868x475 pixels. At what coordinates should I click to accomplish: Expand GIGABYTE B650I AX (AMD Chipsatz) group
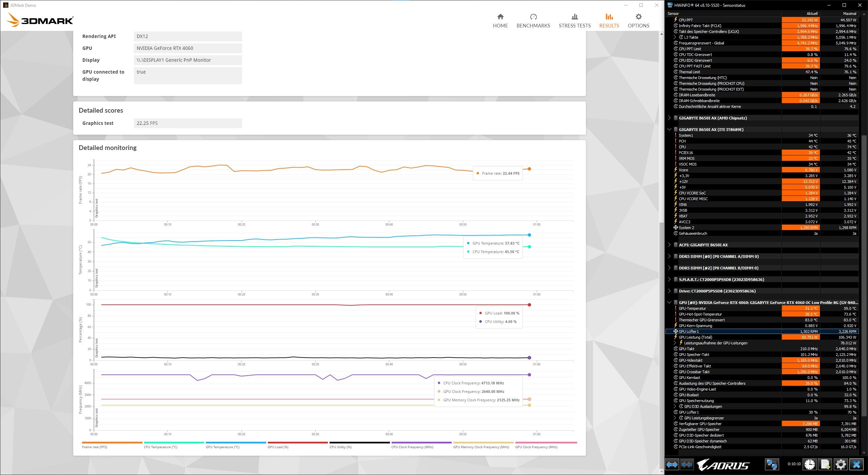coord(669,118)
